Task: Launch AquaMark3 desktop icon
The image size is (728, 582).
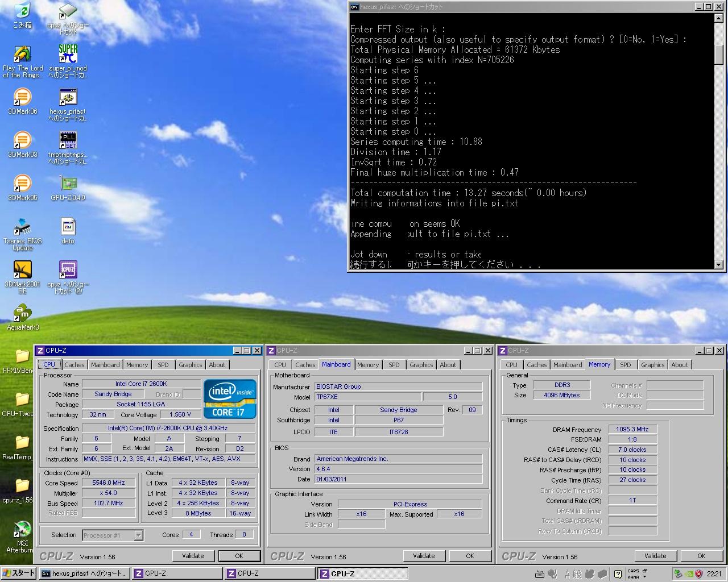Action: point(22,317)
